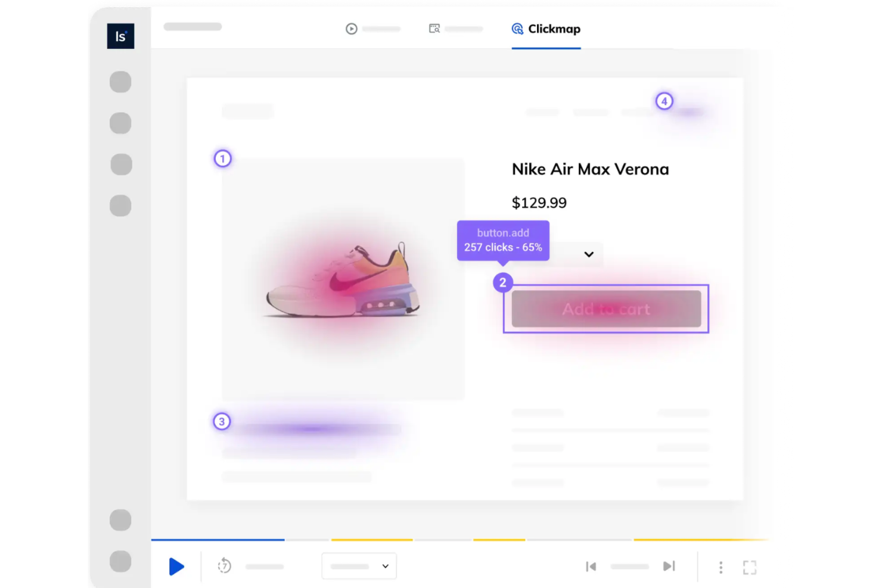
Task: Click the "Nike Air Max Verona" title
Action: click(590, 169)
